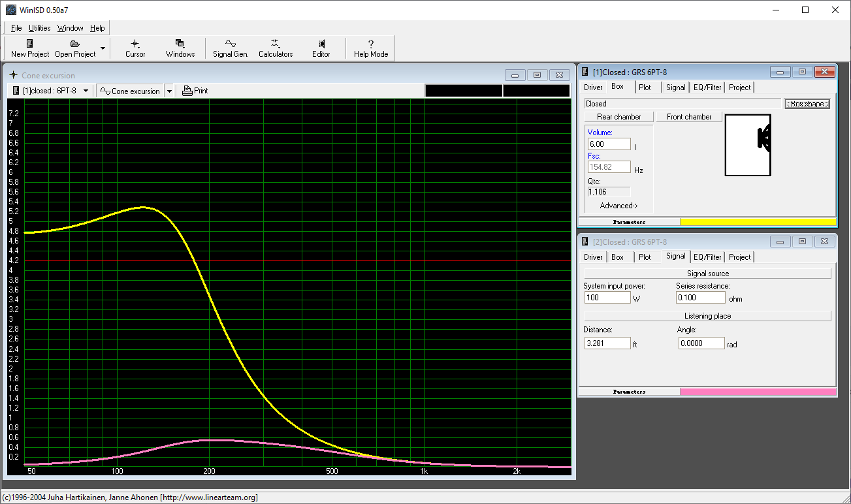Viewport: 851px width, 504px height.
Task: Click the New Project toolbar icon
Action: tap(30, 48)
